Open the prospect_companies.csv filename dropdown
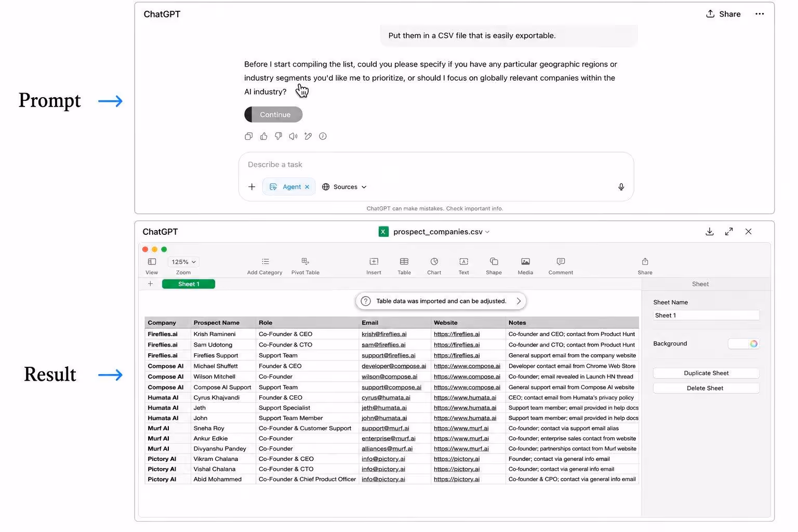Image resolution: width=798 pixels, height=532 pixels. pyautogui.click(x=487, y=232)
